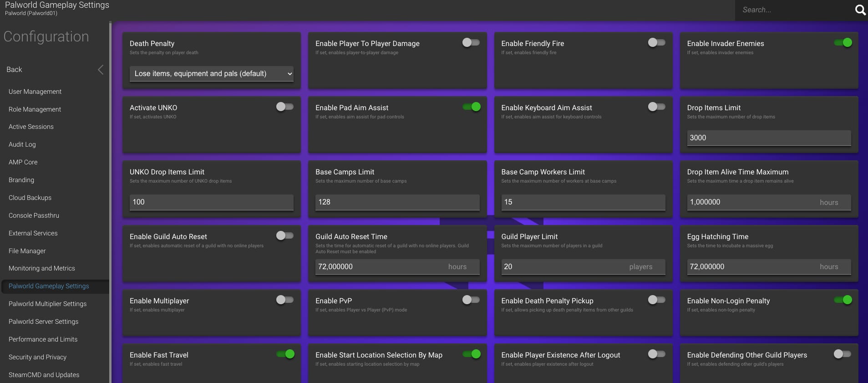Image resolution: width=868 pixels, height=383 pixels.
Task: Click the Back chevron arrow
Action: pyautogui.click(x=101, y=70)
